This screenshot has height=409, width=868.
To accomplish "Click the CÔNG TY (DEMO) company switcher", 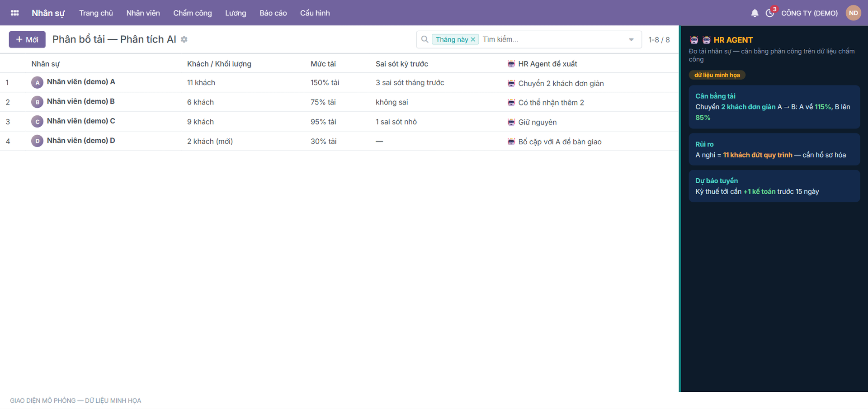I will [809, 13].
